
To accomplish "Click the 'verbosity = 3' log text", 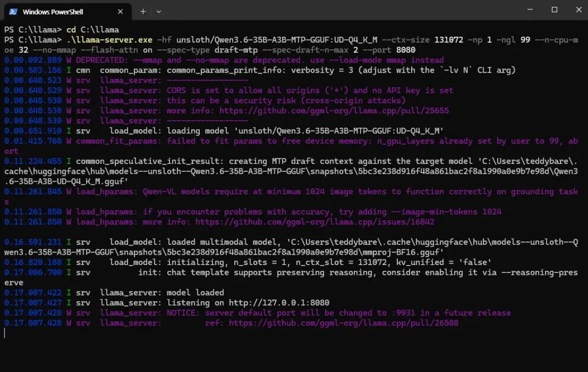I will (322, 70).
